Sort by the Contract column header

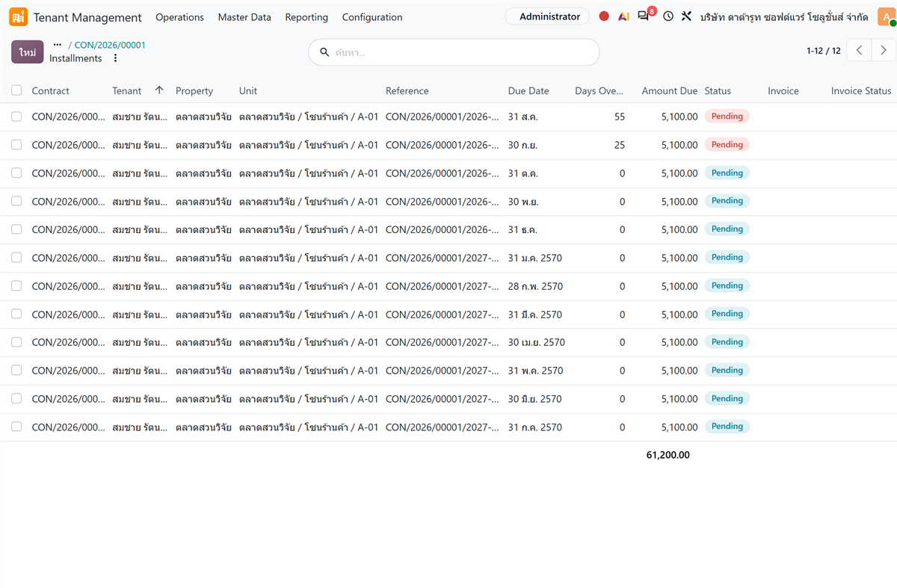tap(51, 91)
